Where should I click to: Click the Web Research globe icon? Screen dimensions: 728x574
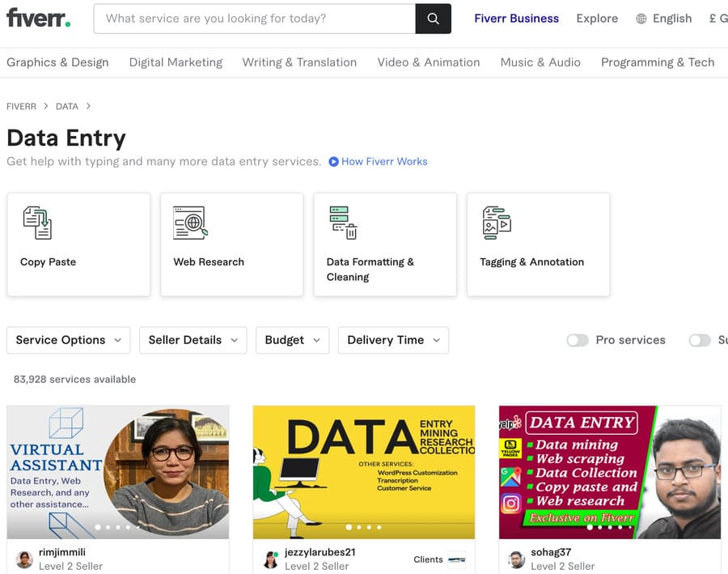click(190, 223)
